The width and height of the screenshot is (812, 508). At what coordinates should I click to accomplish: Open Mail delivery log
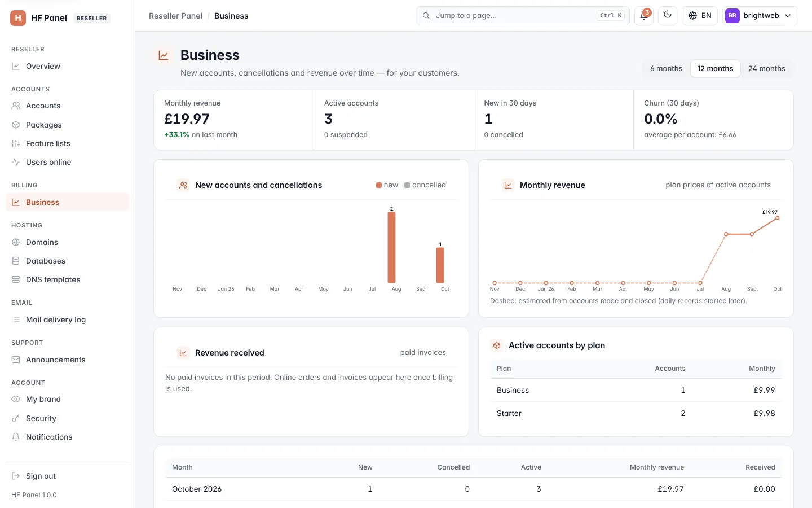(x=67, y=319)
